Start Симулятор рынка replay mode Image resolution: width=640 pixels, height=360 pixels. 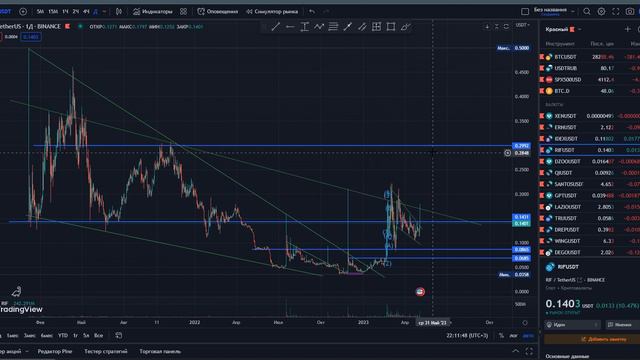pyautogui.click(x=272, y=11)
